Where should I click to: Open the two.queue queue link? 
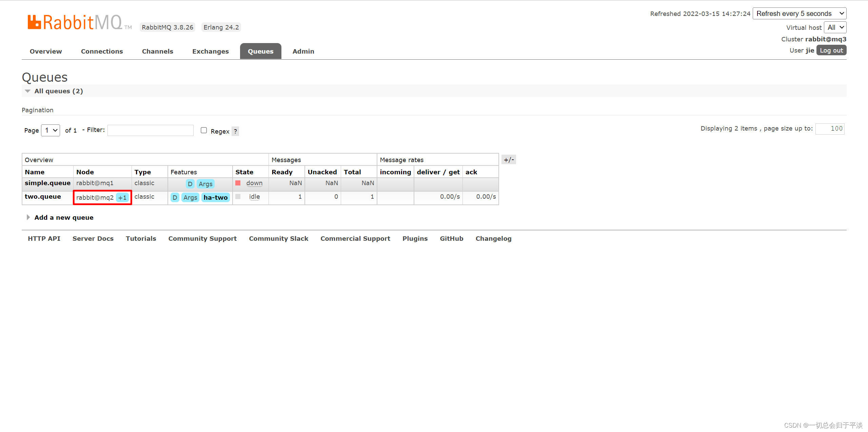(x=43, y=197)
